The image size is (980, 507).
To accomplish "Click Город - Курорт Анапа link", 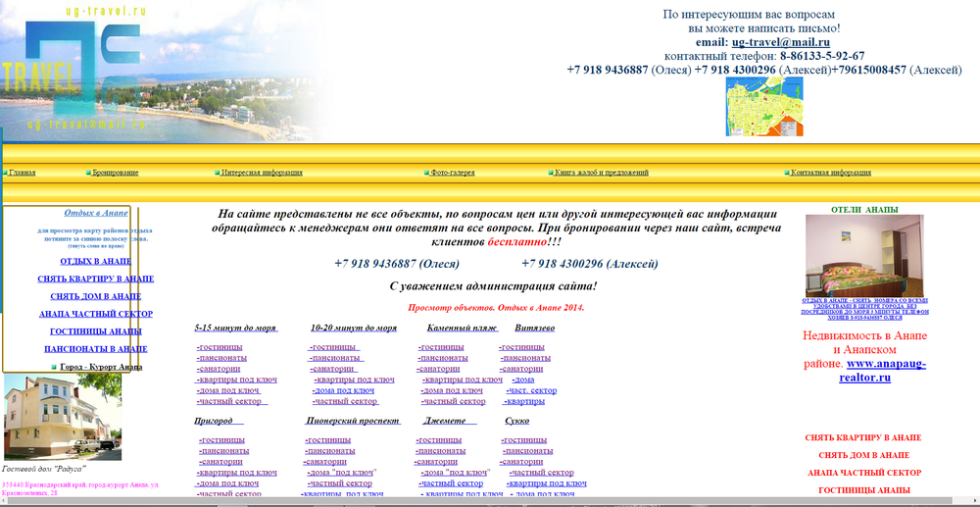I will click(101, 367).
